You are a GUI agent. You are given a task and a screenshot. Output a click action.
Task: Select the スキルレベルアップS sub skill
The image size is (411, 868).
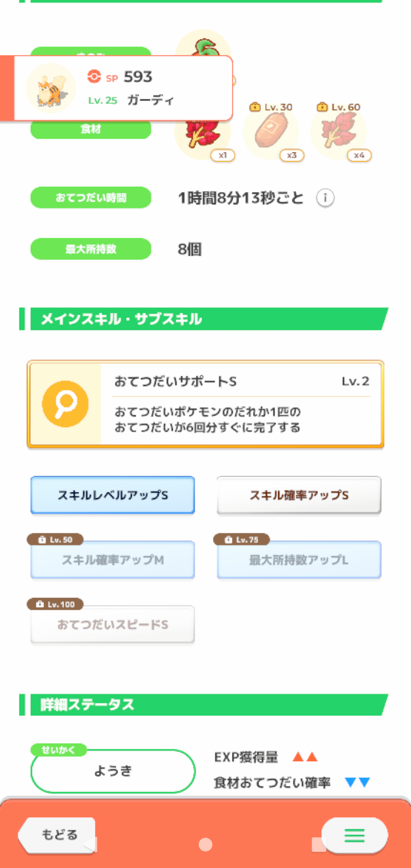(x=112, y=495)
